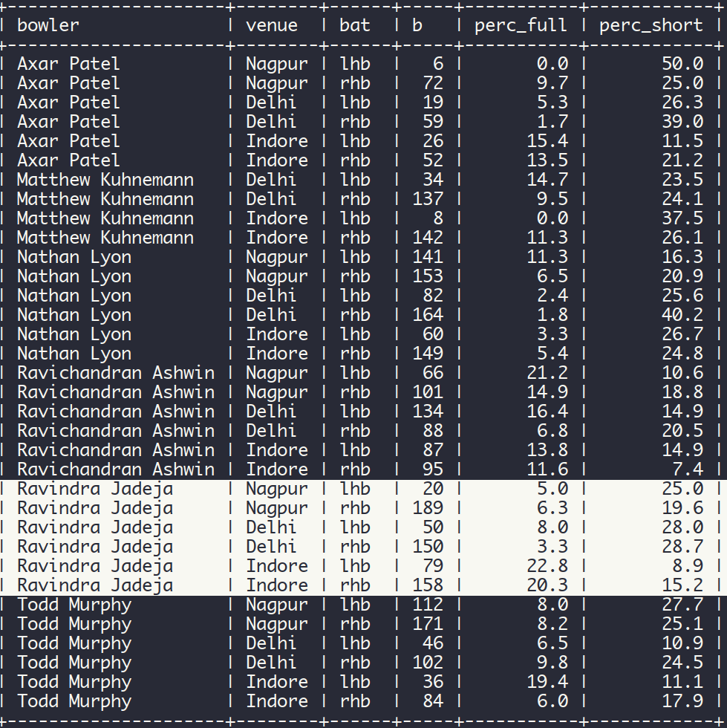This screenshot has height=728, width=727.
Task: Select the perc_short value 28.7
Action: click(x=682, y=547)
